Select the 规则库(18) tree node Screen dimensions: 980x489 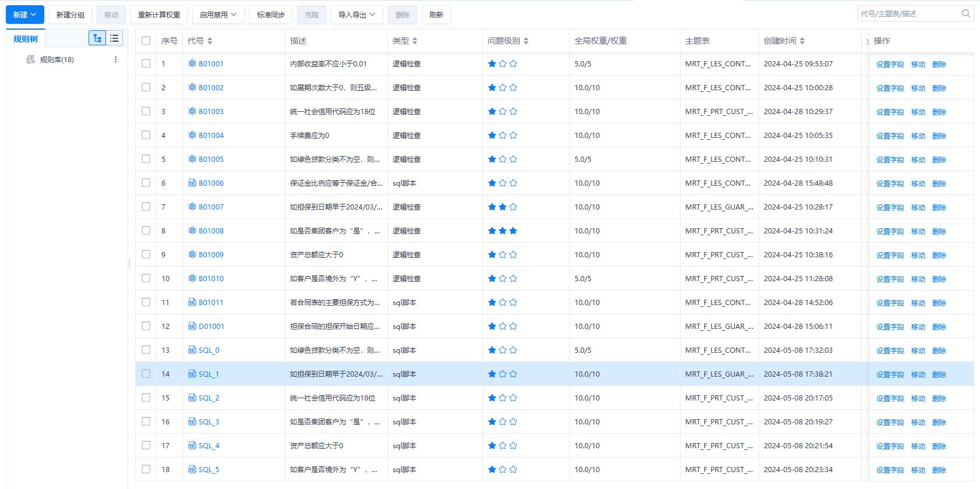(57, 59)
